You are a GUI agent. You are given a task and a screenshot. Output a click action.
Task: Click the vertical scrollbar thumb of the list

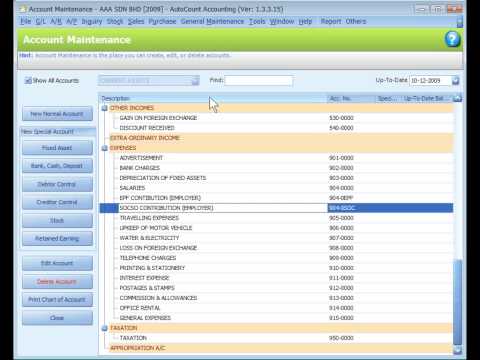coord(458,303)
